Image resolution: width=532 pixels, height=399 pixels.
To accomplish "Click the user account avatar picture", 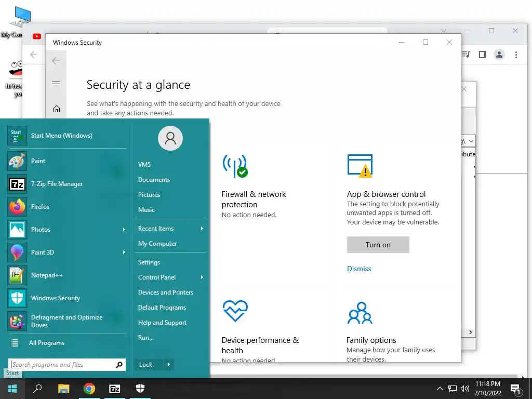I will coord(170,138).
